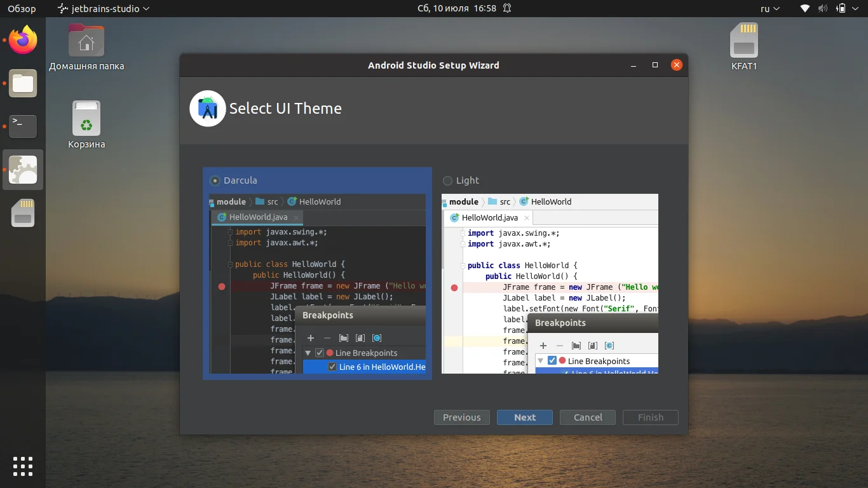Open Firefox from the dock
Image resolution: width=868 pixels, height=488 pixels.
coord(23,40)
